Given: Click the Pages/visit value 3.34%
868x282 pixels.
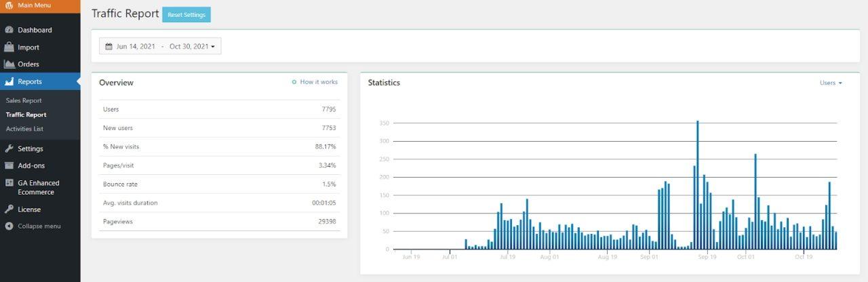Looking at the screenshot, I should tap(328, 165).
